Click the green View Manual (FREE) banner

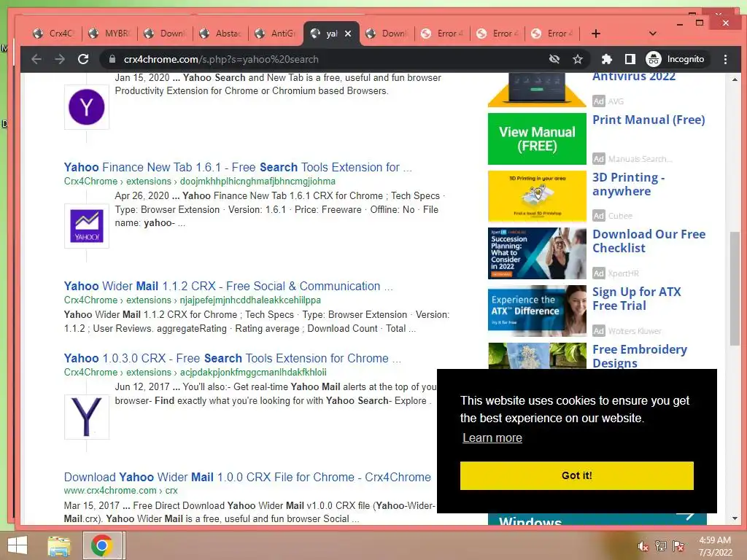537,139
